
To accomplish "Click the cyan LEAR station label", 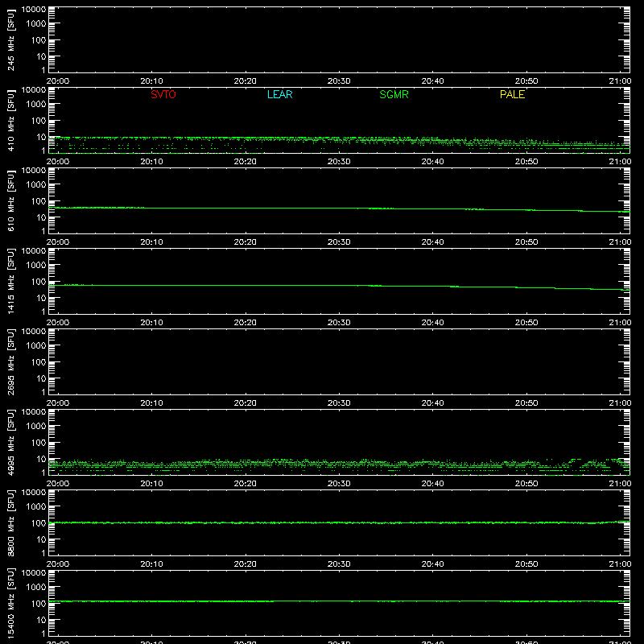I will coord(279,94).
